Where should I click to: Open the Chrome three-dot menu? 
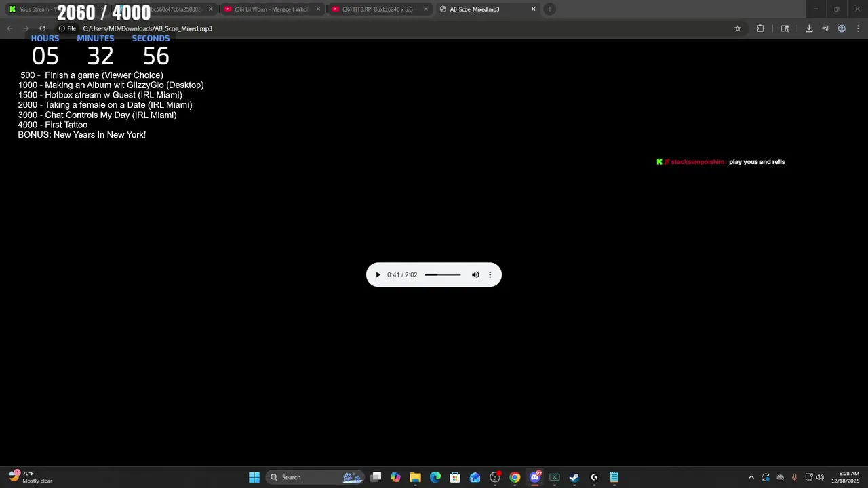coord(858,28)
